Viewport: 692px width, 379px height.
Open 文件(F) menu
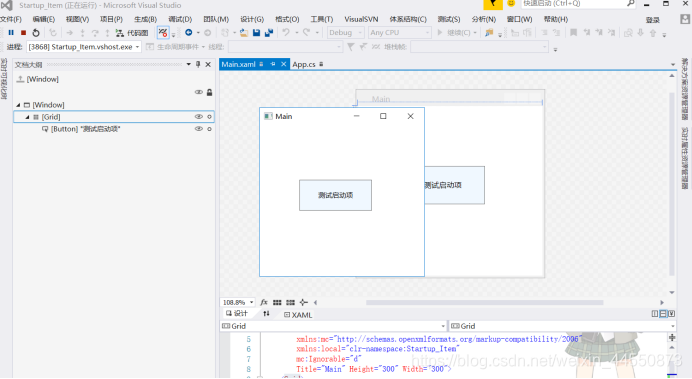coord(11,19)
